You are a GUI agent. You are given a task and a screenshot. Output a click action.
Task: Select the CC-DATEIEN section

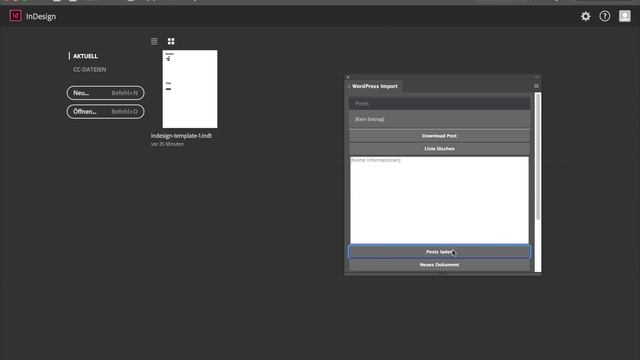[89, 69]
